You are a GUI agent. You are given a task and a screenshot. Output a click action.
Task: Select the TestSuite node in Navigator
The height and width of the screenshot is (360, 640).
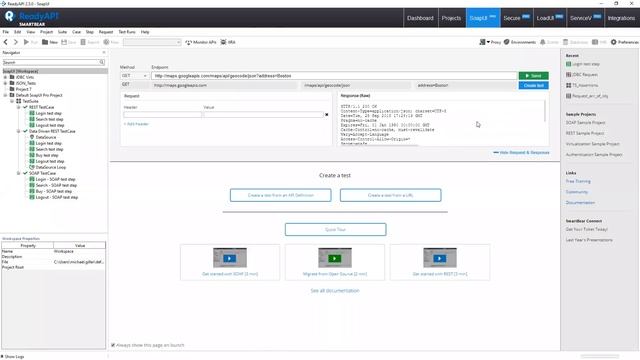pyautogui.click(x=27, y=101)
